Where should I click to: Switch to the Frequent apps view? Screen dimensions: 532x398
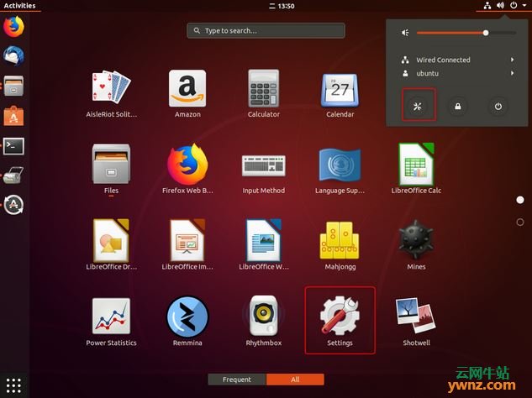pyautogui.click(x=237, y=380)
